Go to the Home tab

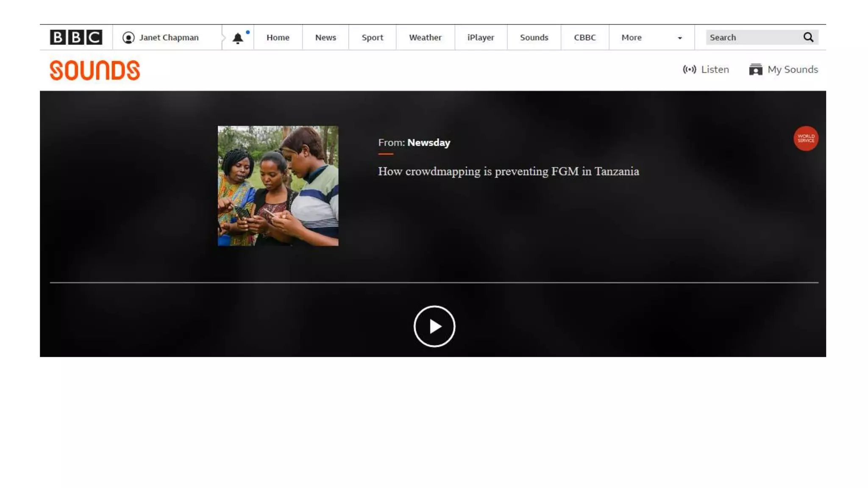pyautogui.click(x=278, y=38)
